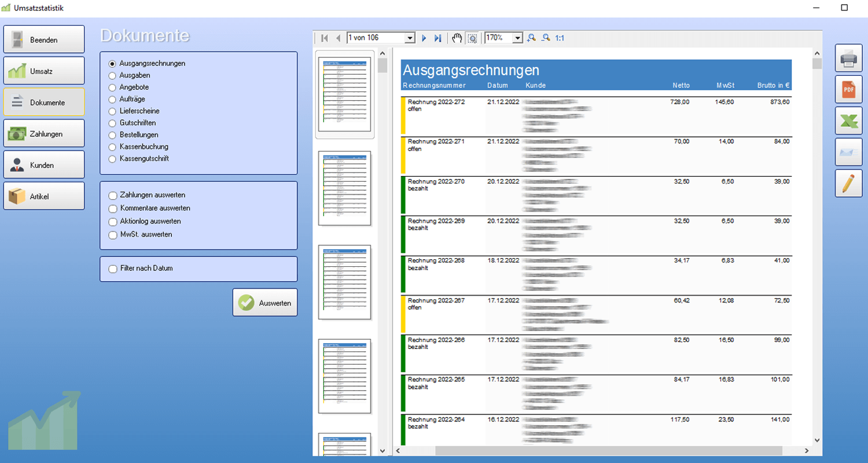Click the Kunden person icon
The image size is (868, 463).
pyautogui.click(x=17, y=165)
